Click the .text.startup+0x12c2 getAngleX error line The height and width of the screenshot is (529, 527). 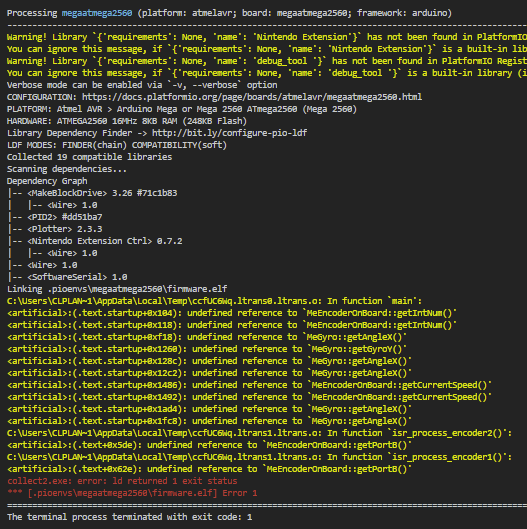pos(209,373)
